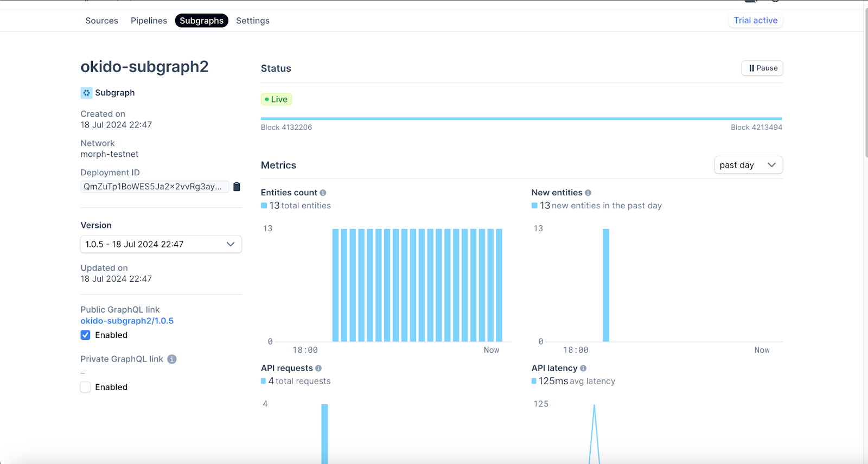Click info icon beside API latency
Image resolution: width=868 pixels, height=464 pixels.
(x=583, y=368)
